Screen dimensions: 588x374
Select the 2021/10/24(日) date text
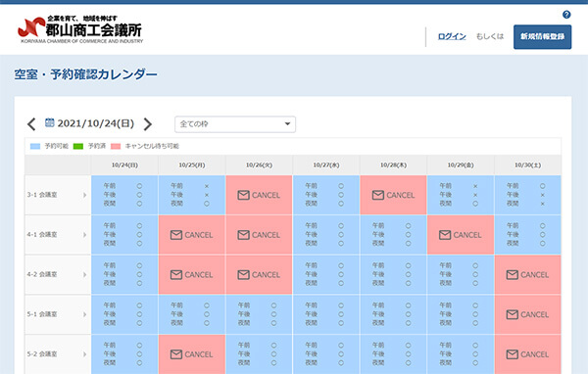(x=96, y=123)
